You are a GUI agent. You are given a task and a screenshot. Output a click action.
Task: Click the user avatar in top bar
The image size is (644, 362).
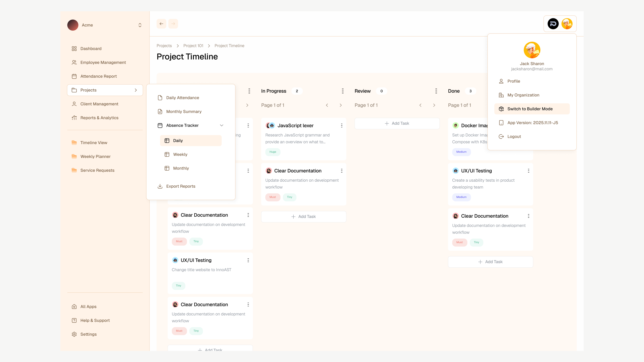[x=567, y=24]
